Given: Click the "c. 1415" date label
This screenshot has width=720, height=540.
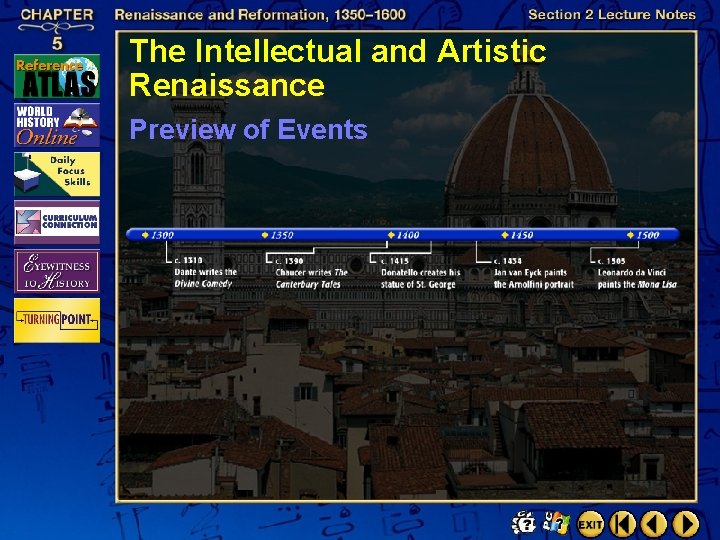Looking at the screenshot, I should 394,261.
